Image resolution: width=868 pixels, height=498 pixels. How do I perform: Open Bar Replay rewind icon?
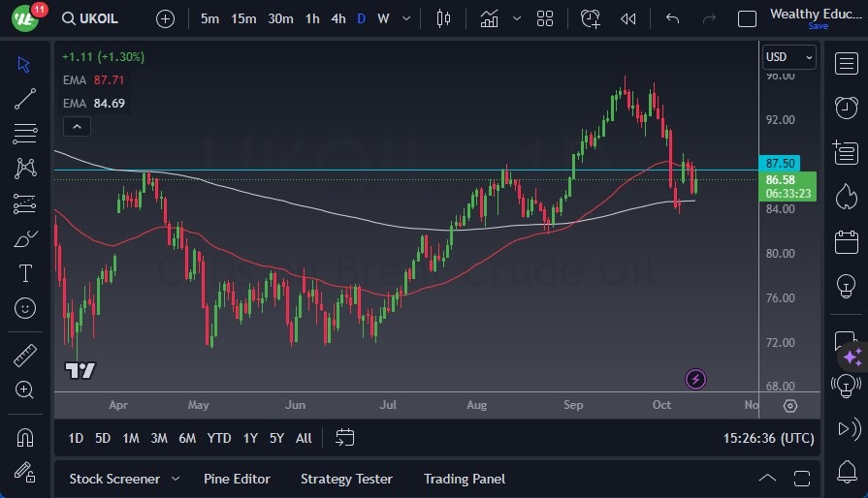pyautogui.click(x=628, y=18)
